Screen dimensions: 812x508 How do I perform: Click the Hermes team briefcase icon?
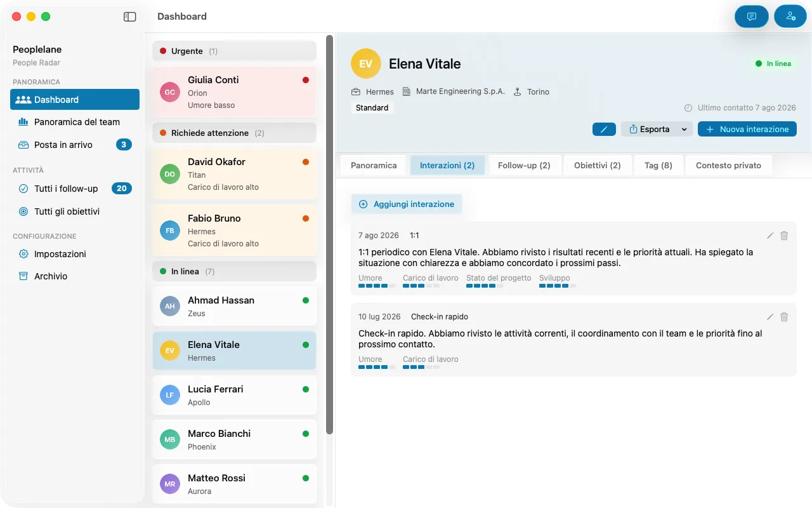pos(356,92)
